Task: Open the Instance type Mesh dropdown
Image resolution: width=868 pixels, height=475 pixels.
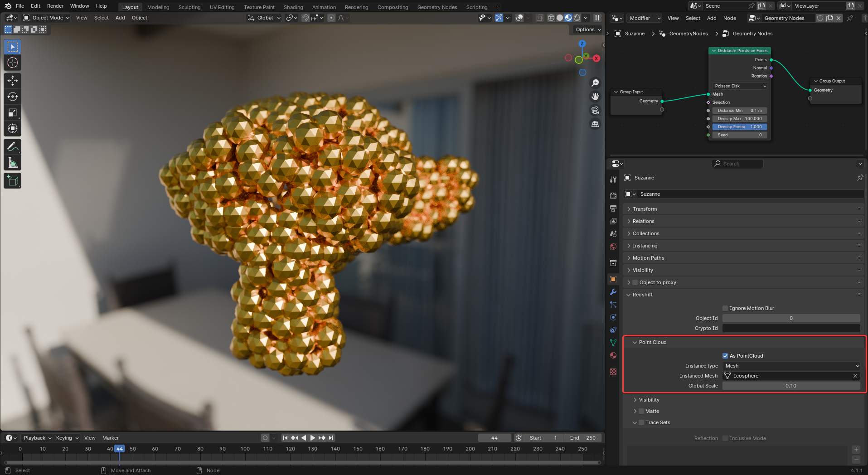Action: (791, 366)
